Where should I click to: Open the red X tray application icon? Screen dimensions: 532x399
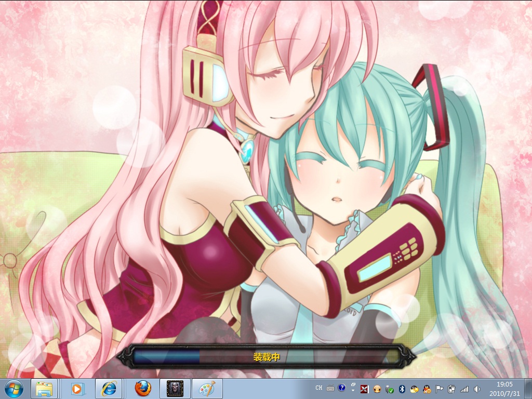tap(364, 389)
